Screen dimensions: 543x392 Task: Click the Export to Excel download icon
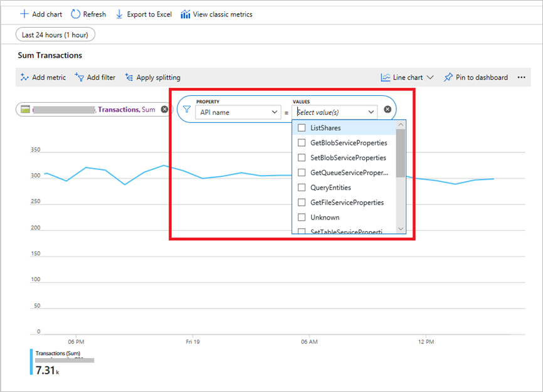click(120, 14)
